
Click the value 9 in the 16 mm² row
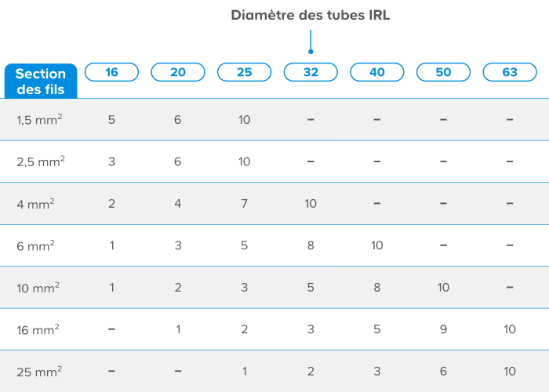pos(443,329)
